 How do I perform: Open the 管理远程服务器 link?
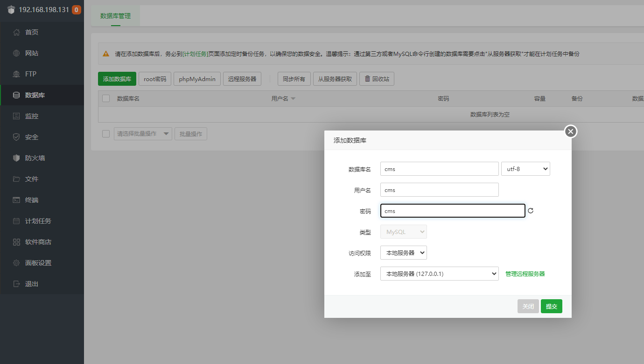point(525,274)
